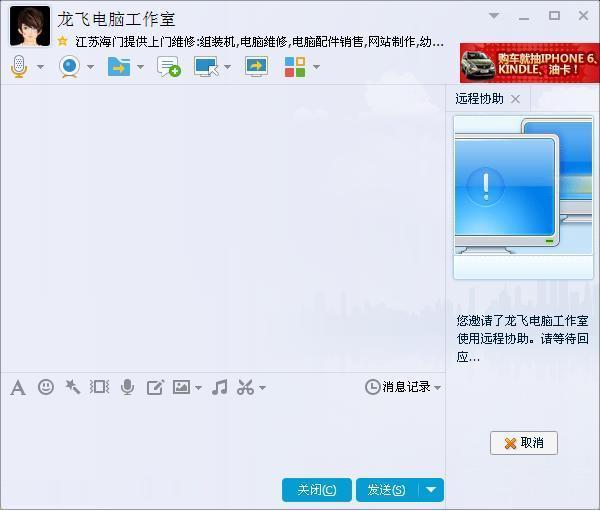600x511 pixels.
Task: Insert a picture with image icon
Action: pyautogui.click(x=181, y=387)
